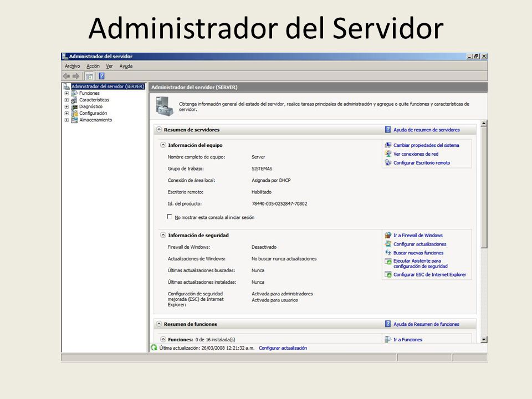Click the Desactivado firewall status value
Screen dimensions: 532x399
(264, 247)
